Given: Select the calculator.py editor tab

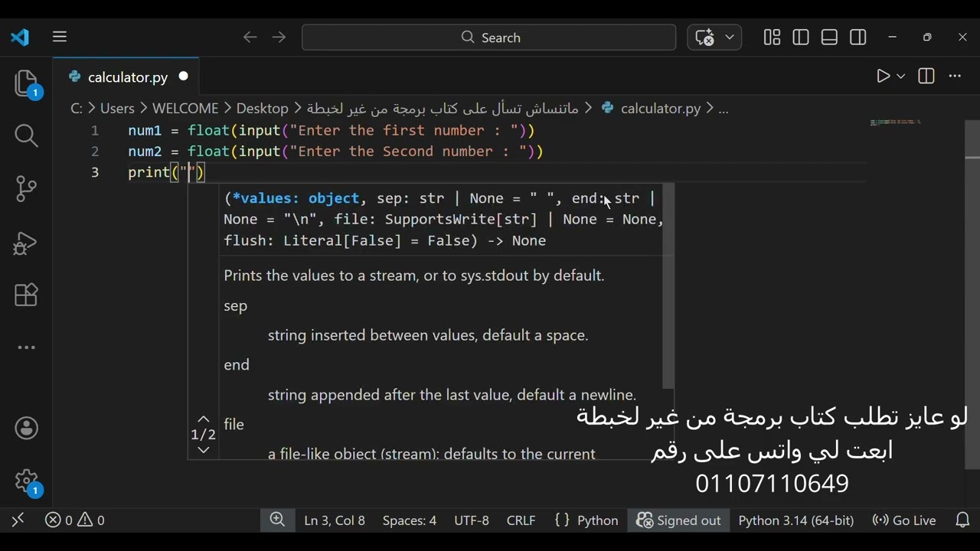Looking at the screenshot, I should (126, 77).
